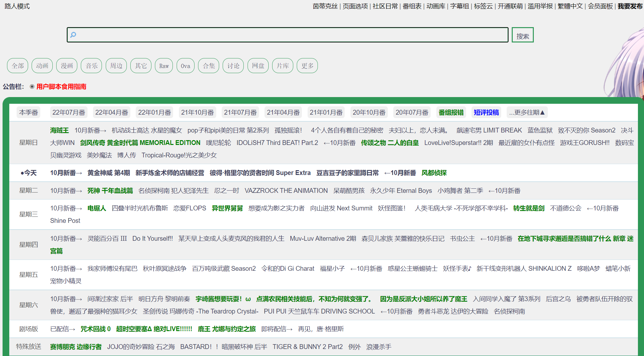
Task: Click the 本季番 current season tab
Action: pyautogui.click(x=28, y=112)
